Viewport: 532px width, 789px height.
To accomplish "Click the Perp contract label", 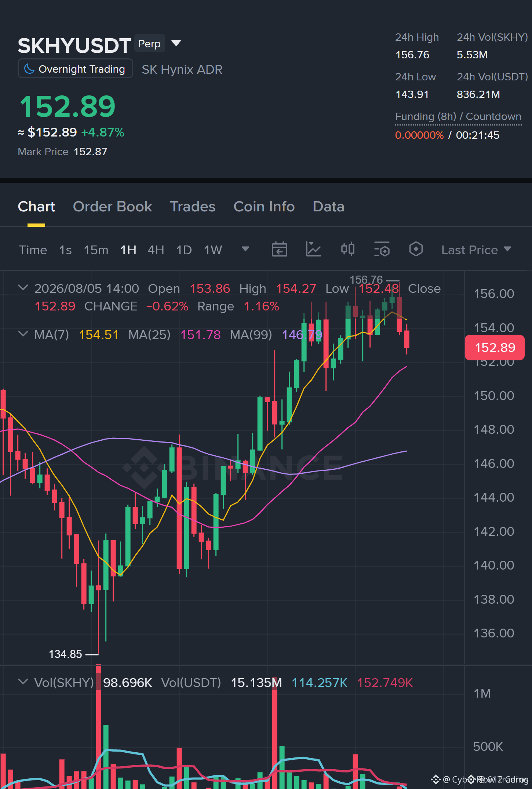I will pyautogui.click(x=149, y=44).
